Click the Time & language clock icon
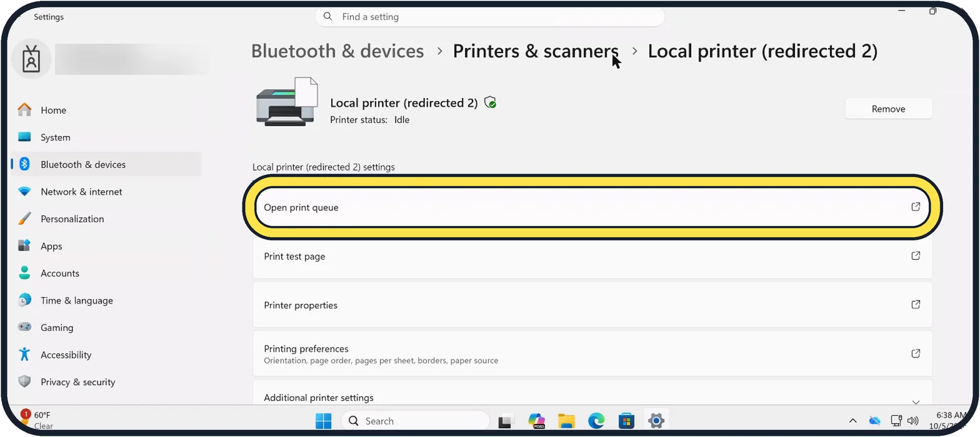This screenshot has height=437, width=980. click(24, 300)
